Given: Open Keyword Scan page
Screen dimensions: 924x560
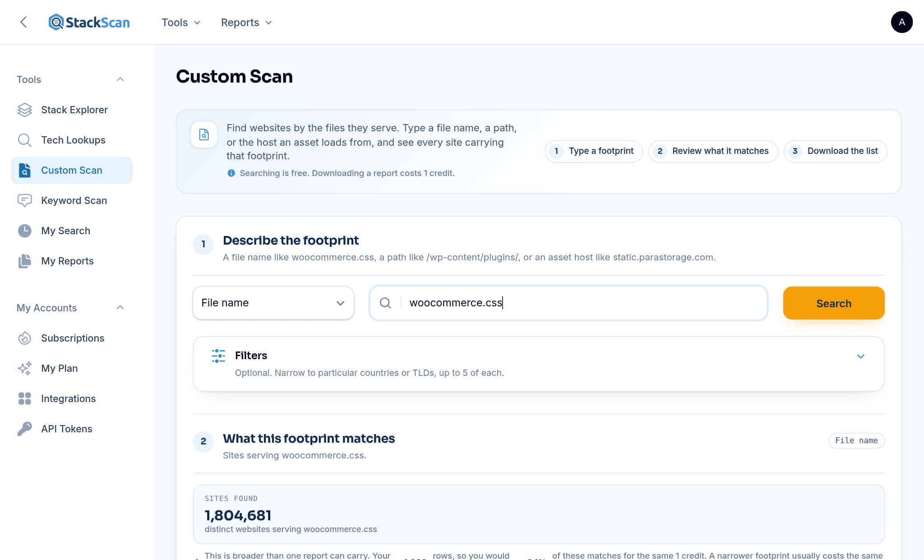Looking at the screenshot, I should [72, 200].
